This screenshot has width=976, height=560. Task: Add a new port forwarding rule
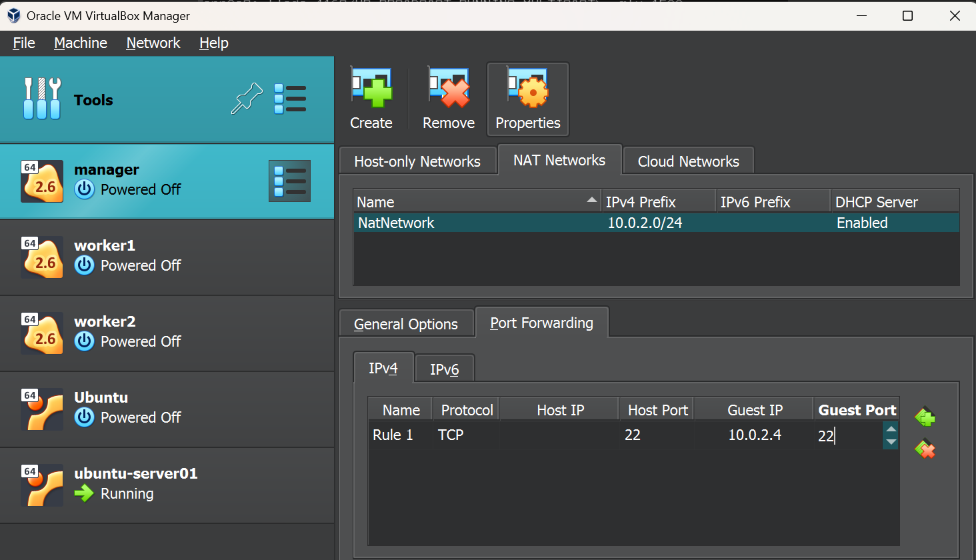pyautogui.click(x=925, y=417)
